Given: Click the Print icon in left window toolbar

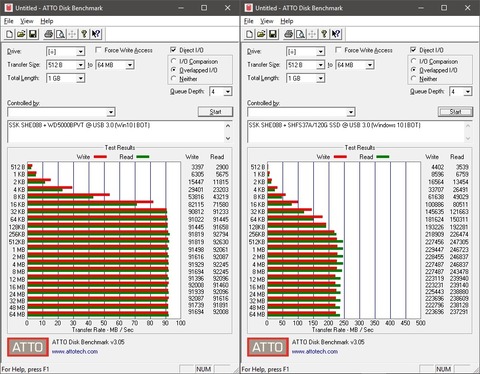Looking at the screenshot, I should click(x=48, y=34).
